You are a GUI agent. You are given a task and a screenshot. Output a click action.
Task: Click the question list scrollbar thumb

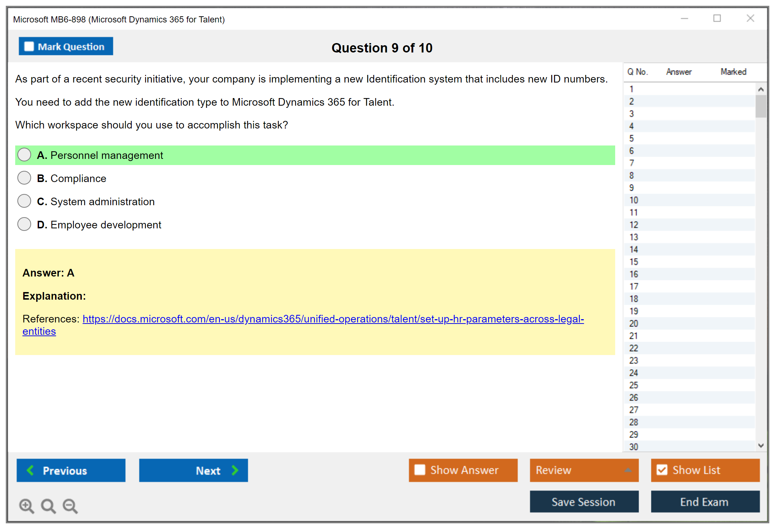(761, 106)
